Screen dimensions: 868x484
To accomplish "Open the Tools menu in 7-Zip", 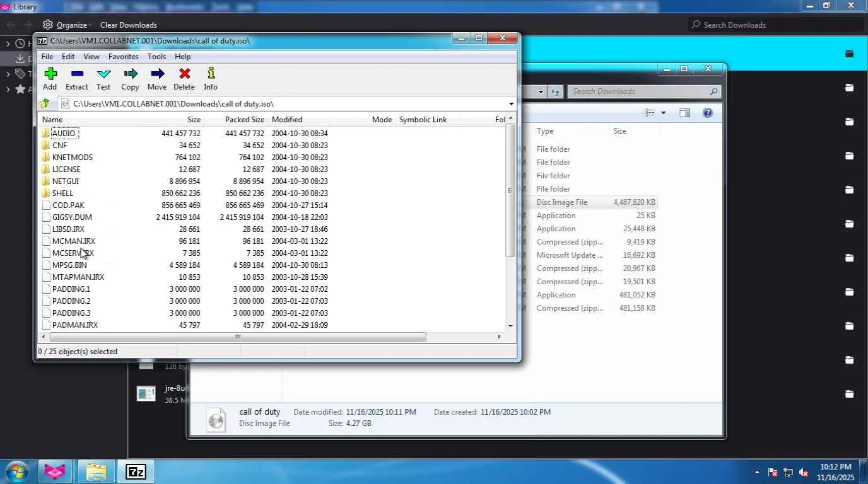I will point(156,57).
